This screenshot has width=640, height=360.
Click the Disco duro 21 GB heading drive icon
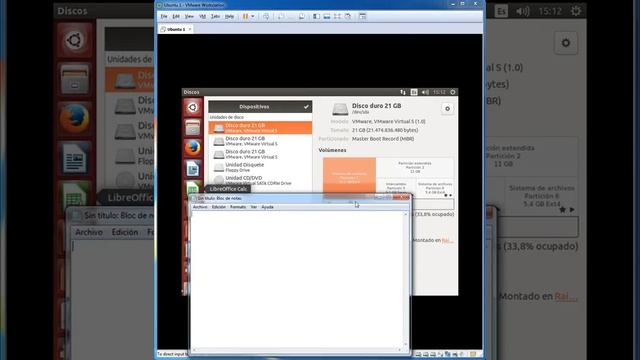coord(340,109)
